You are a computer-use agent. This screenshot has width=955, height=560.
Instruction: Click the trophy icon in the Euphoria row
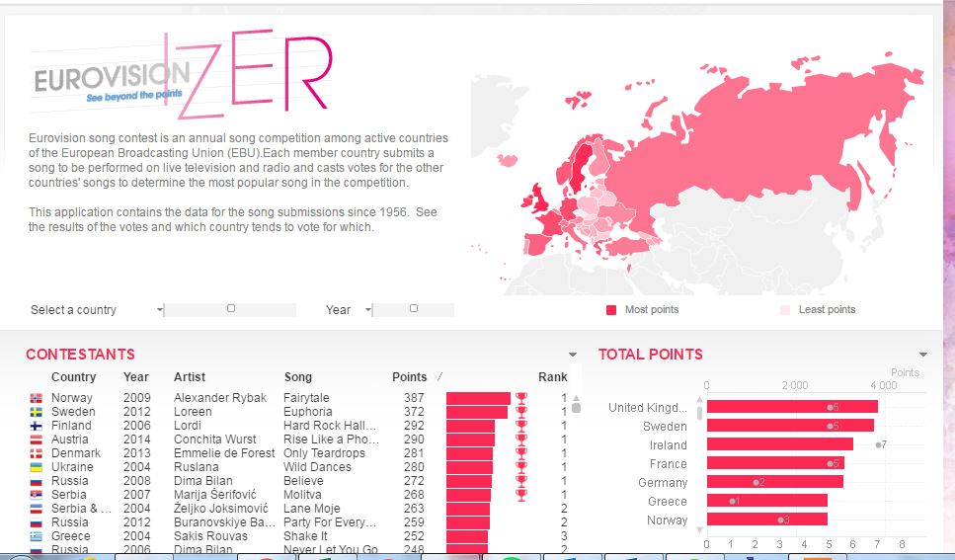[x=521, y=412]
